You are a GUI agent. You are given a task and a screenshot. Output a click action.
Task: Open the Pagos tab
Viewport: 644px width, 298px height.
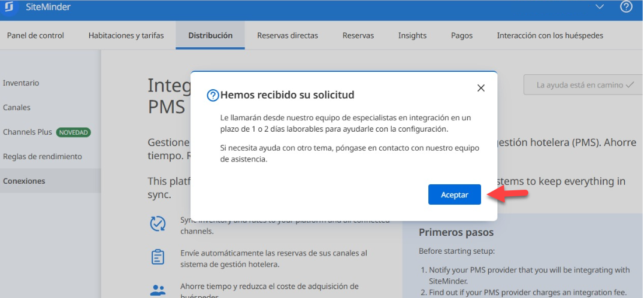click(x=462, y=35)
